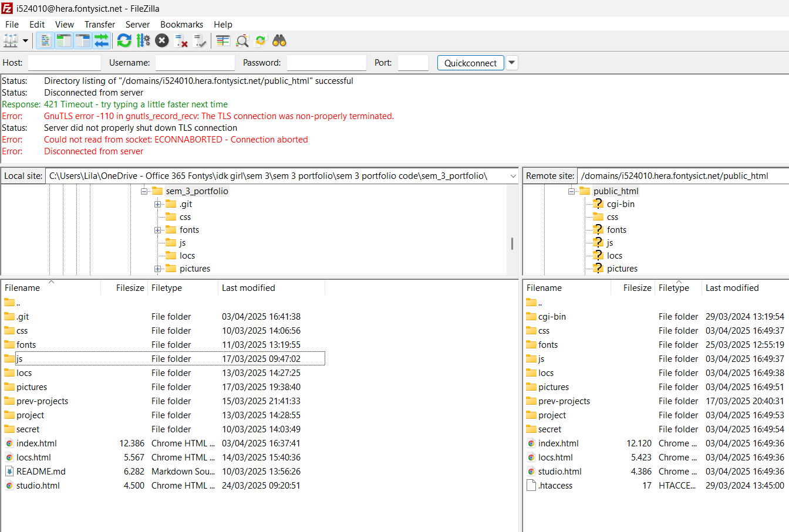The width and height of the screenshot is (789, 532).
Task: Toggle the remote directory tree display
Action: point(83,40)
